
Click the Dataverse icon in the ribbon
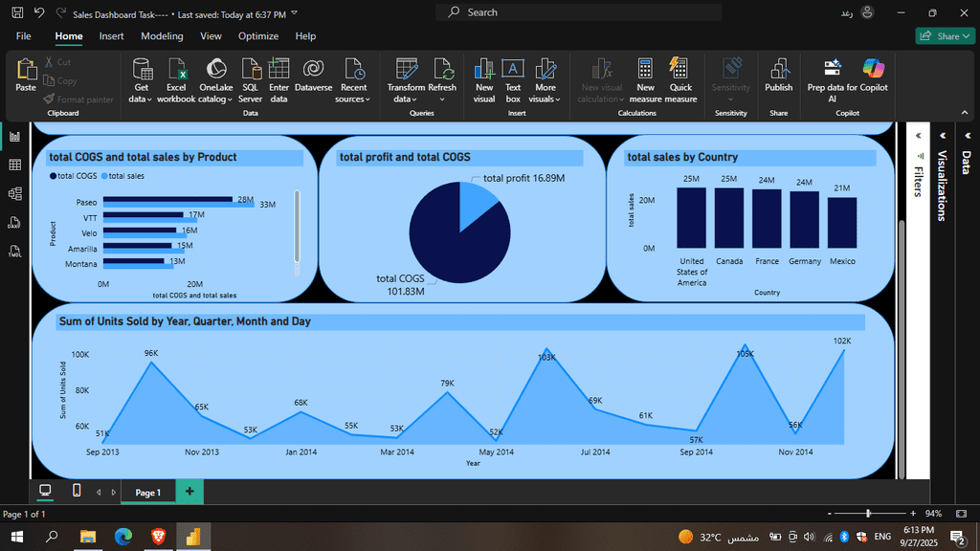(x=313, y=69)
